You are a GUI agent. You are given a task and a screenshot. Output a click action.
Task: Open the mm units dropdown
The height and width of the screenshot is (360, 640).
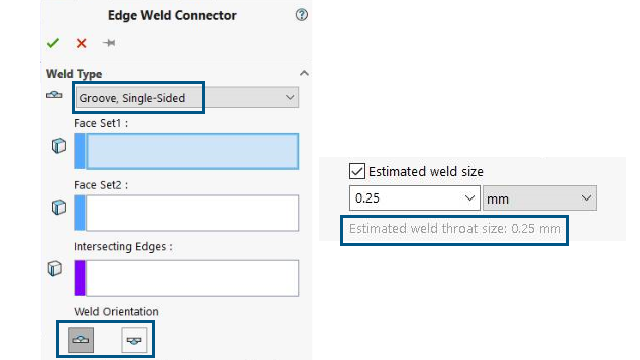(540, 198)
